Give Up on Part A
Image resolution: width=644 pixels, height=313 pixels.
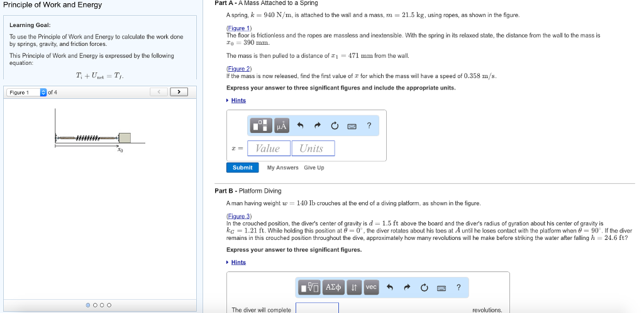point(314,168)
